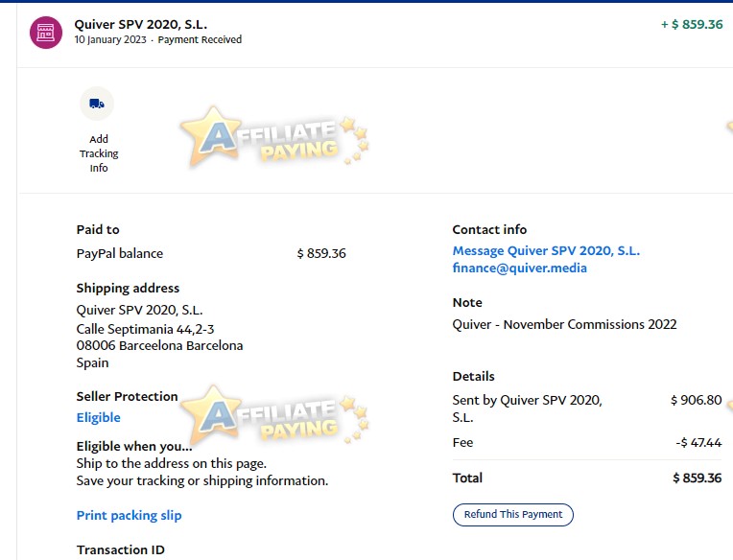Click the Payment Received status text
The image size is (733, 560).
[x=200, y=39]
